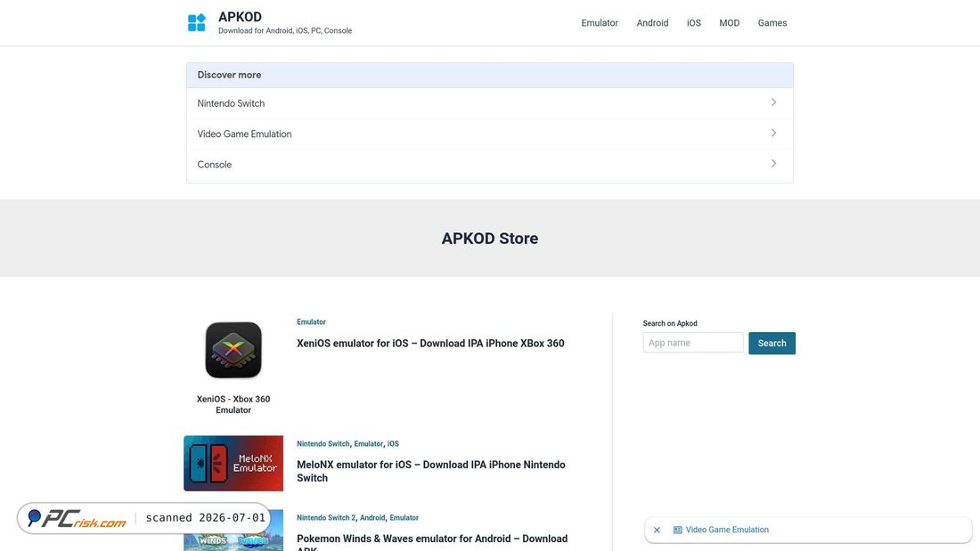980x551 pixels.
Task: Click the Discover more header
Action: pos(489,75)
